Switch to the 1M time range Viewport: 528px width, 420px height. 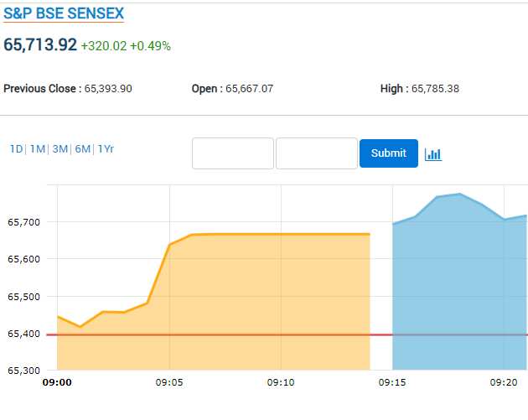(38, 149)
